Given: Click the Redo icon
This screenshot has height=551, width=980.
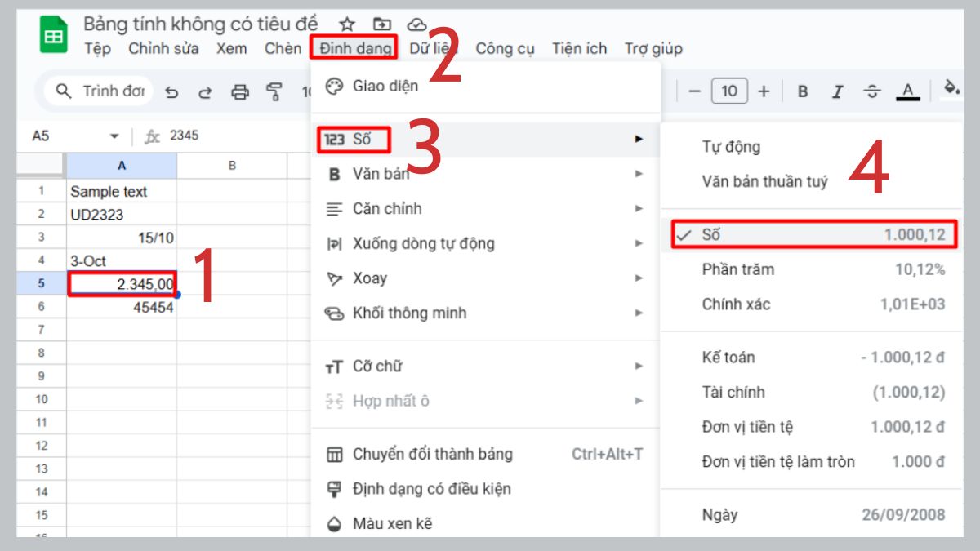Looking at the screenshot, I should point(205,91).
